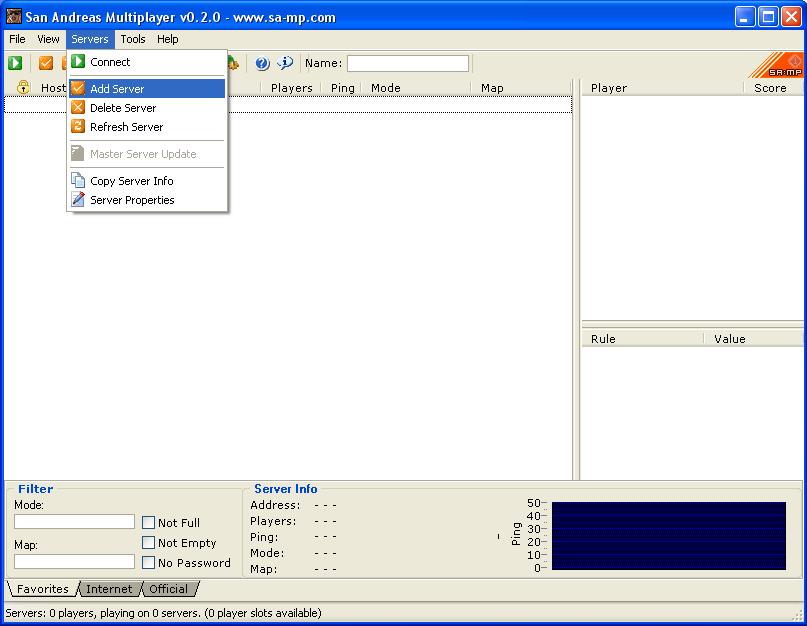Sort by the Players column header
Image resolution: width=807 pixels, height=626 pixels.
(x=291, y=88)
